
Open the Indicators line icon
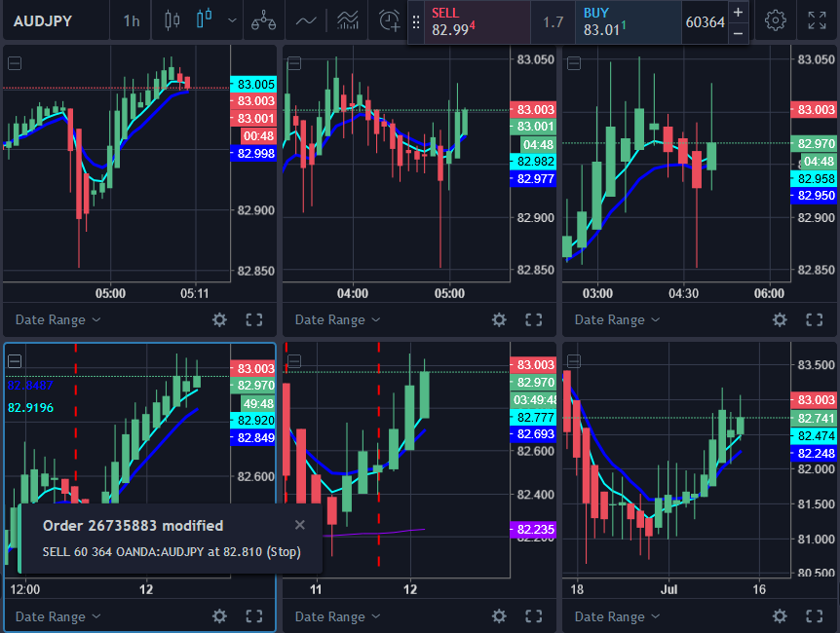tap(306, 19)
